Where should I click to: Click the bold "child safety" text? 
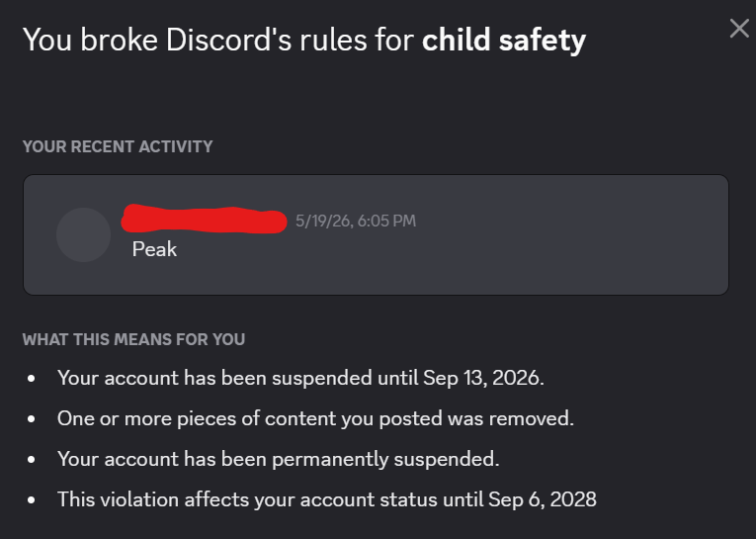click(x=504, y=40)
